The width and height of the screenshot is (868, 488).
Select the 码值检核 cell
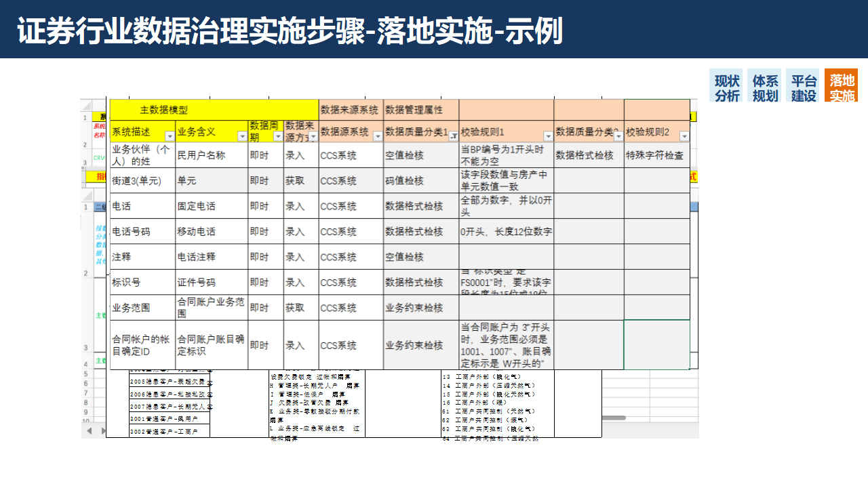[x=421, y=181]
